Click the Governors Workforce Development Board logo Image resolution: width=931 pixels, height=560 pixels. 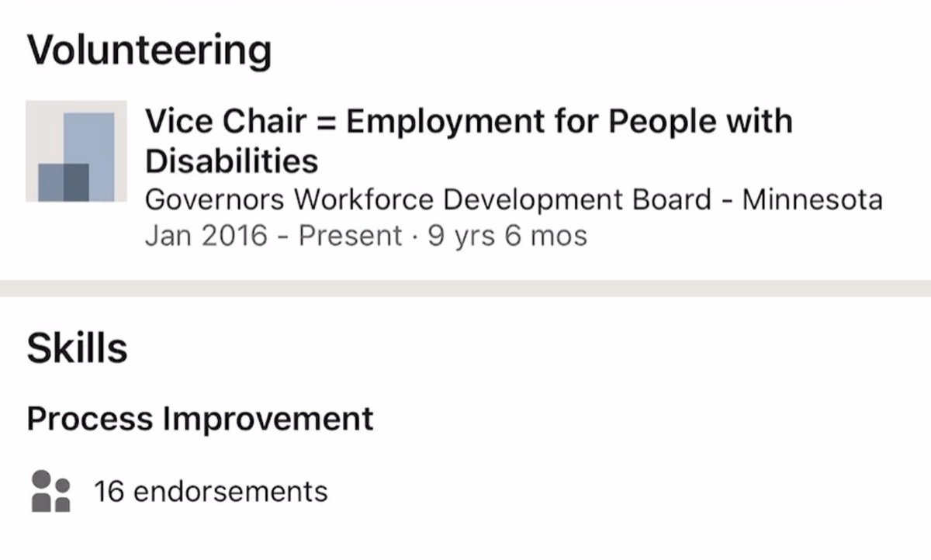(76, 151)
